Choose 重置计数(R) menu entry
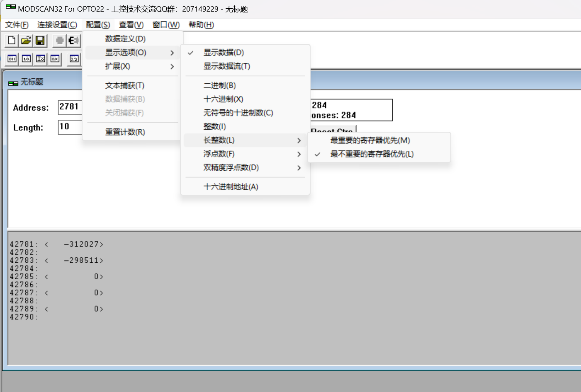This screenshot has width=581, height=392. click(132, 132)
